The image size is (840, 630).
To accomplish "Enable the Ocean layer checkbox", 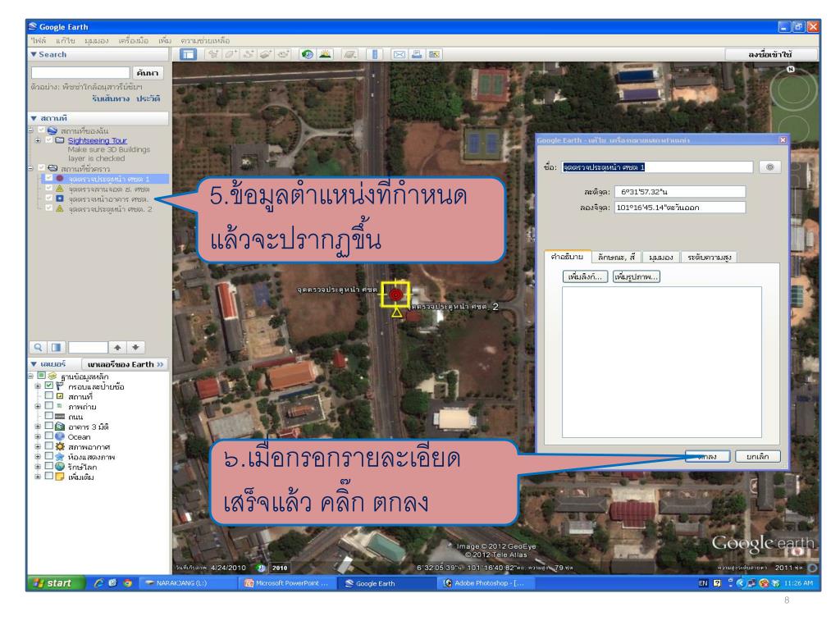I will [x=49, y=436].
